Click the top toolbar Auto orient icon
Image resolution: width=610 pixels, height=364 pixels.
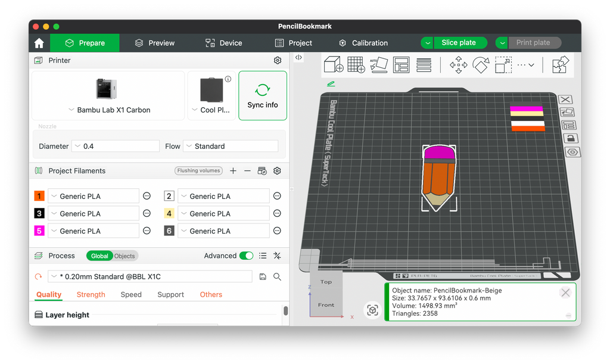pos(378,64)
